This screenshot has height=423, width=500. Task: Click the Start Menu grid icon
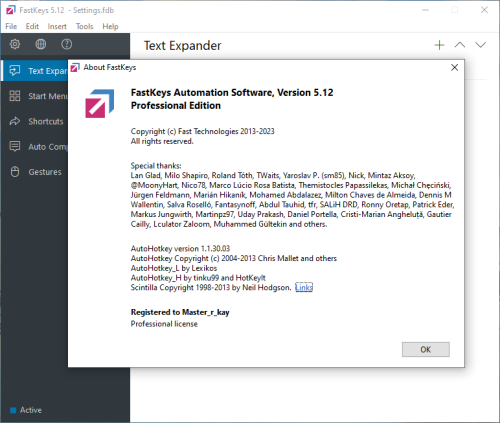pos(15,96)
